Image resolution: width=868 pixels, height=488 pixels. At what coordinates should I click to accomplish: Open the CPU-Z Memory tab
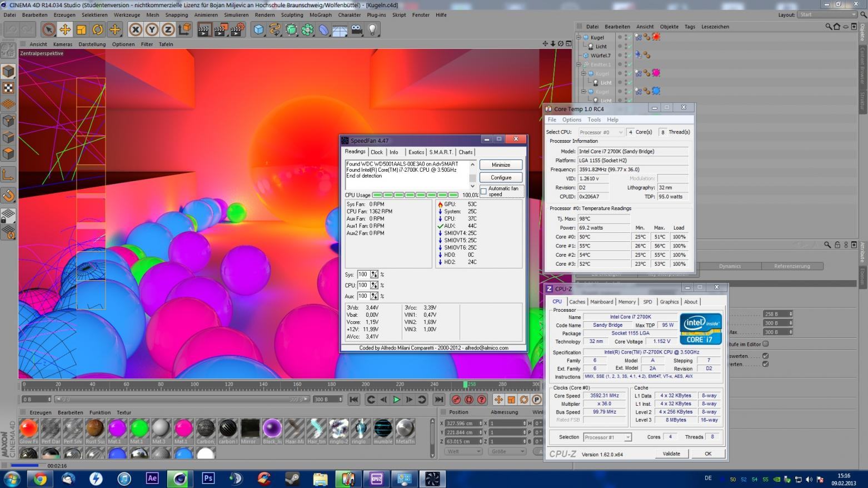[x=627, y=302]
